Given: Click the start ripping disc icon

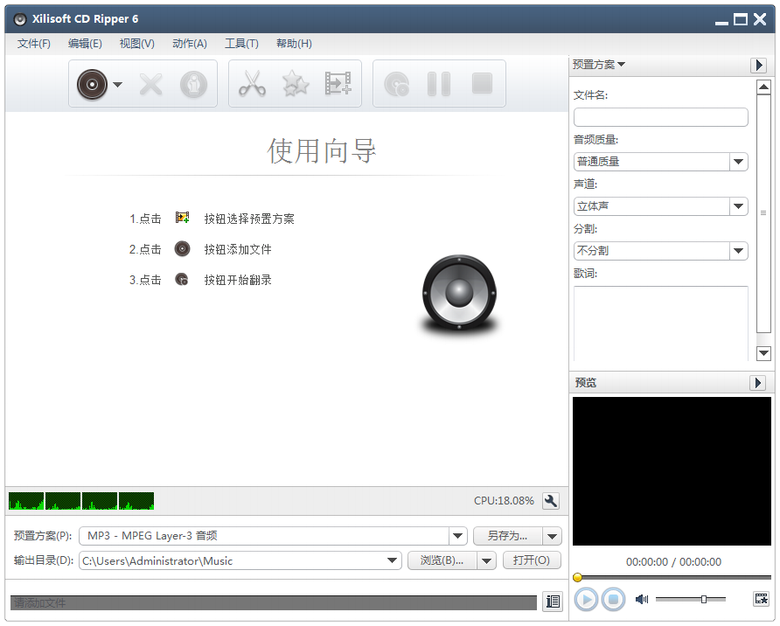Looking at the screenshot, I should [x=396, y=84].
